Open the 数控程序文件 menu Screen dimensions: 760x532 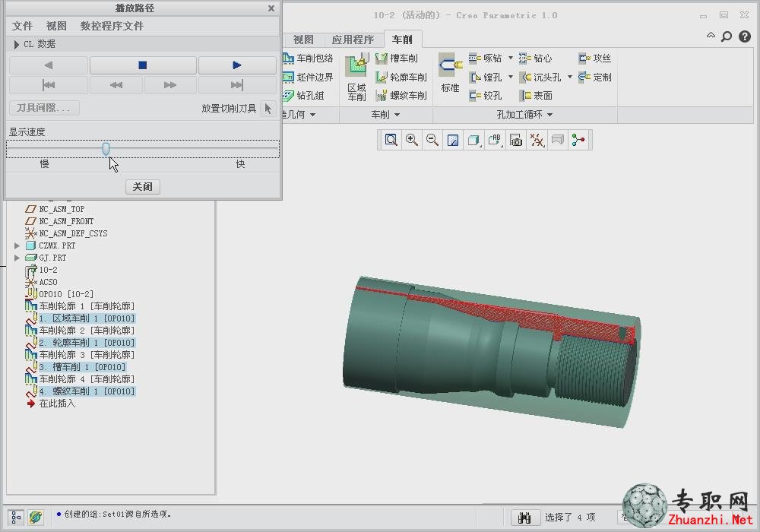click(112, 26)
